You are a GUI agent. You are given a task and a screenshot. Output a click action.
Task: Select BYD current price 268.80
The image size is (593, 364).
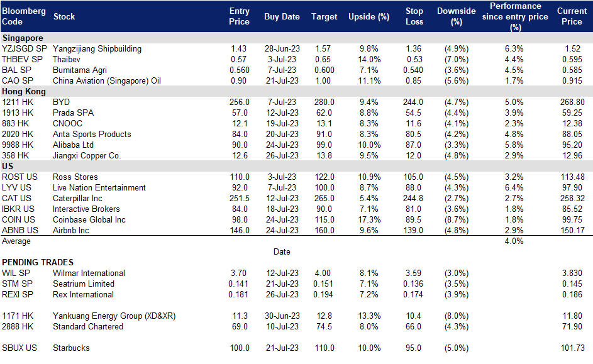click(572, 102)
